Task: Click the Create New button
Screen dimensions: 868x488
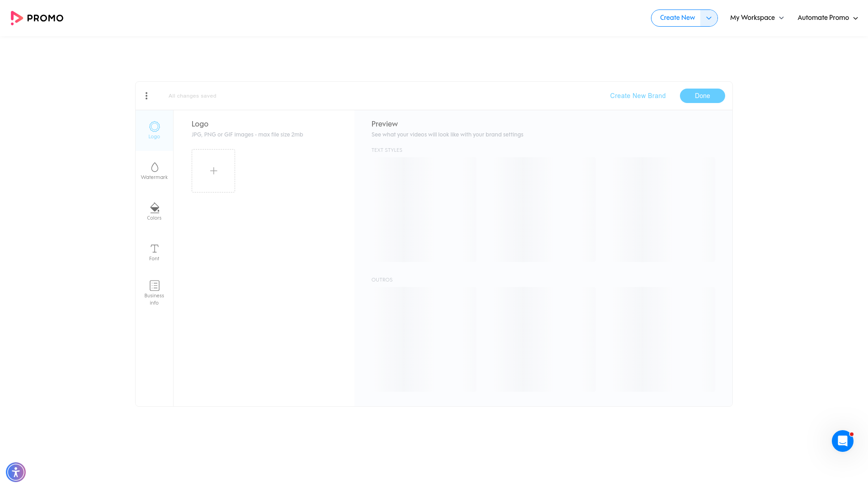Action: coord(677,18)
